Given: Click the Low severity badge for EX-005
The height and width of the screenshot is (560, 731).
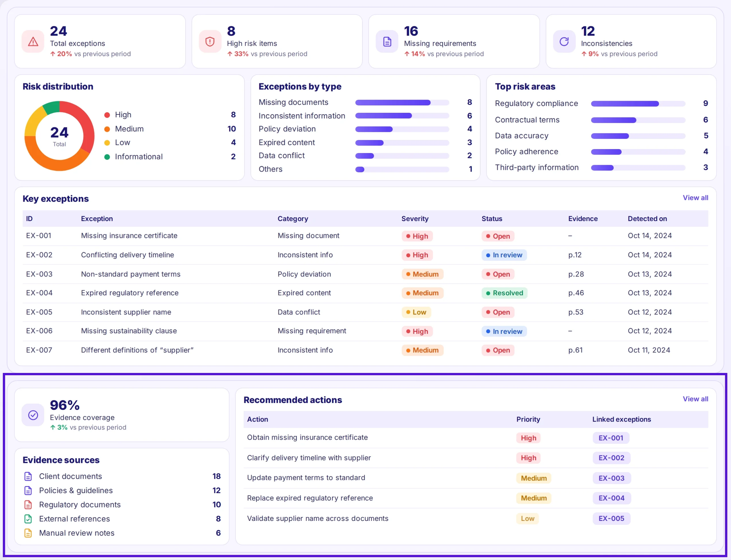Looking at the screenshot, I should [416, 312].
